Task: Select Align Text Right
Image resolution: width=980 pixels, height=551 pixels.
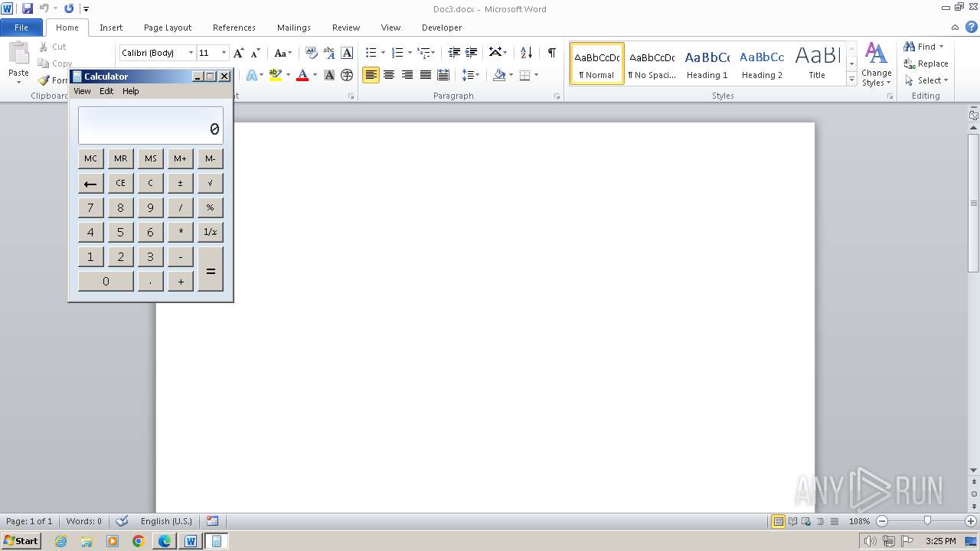Action: pyautogui.click(x=407, y=75)
